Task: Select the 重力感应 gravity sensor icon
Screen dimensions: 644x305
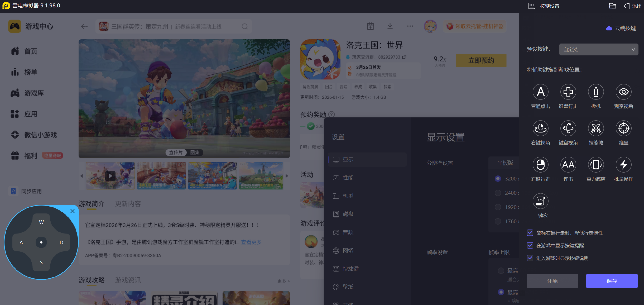Action: (596, 165)
